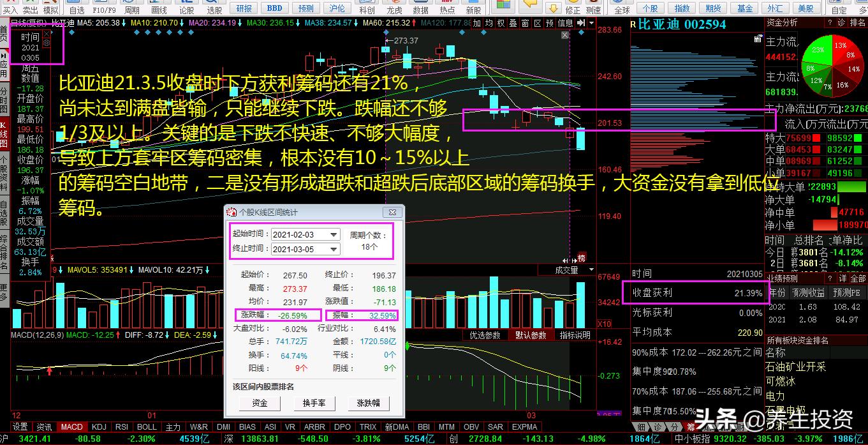Screen dimensions: 868x445
Task: Click the 涨跌幅 ranking button in dialog
Action: [x=368, y=403]
